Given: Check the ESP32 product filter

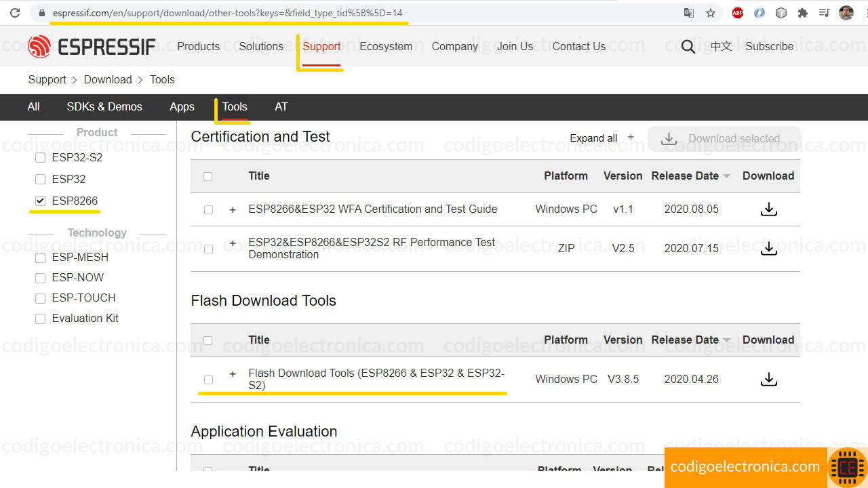Looking at the screenshot, I should coord(40,180).
